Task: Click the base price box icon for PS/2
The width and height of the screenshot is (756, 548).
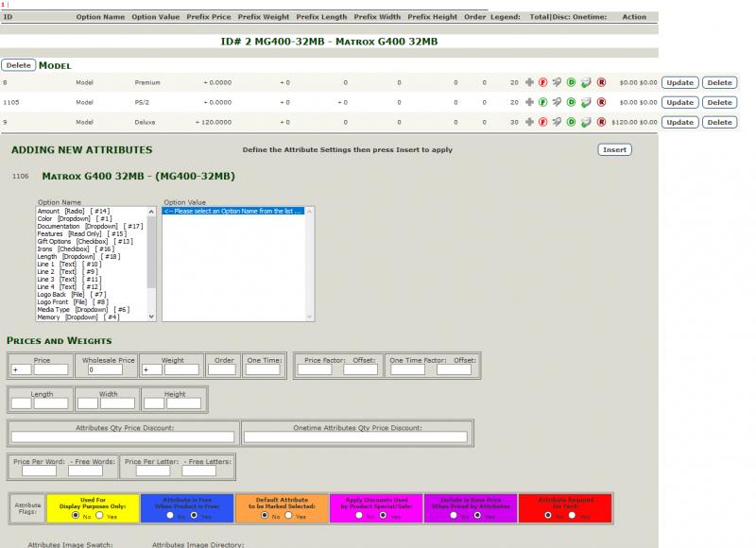Action: pos(586,103)
